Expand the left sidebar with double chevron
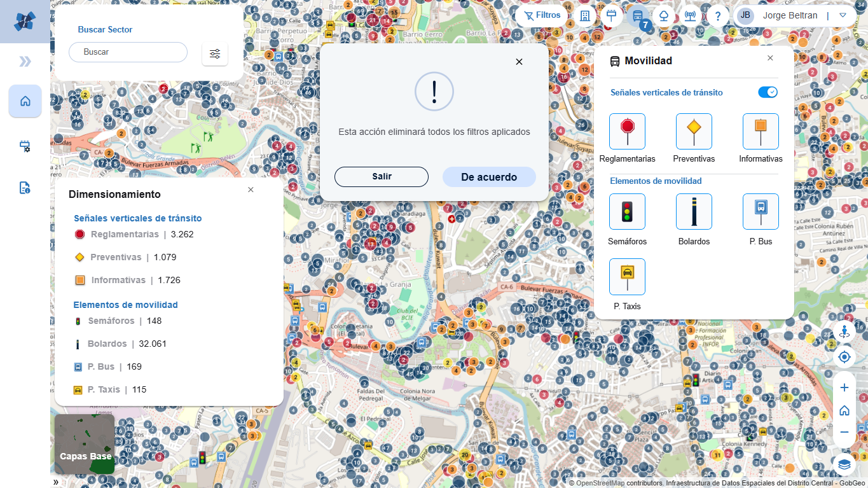Image resolution: width=868 pixels, height=488 pixels. (25, 61)
